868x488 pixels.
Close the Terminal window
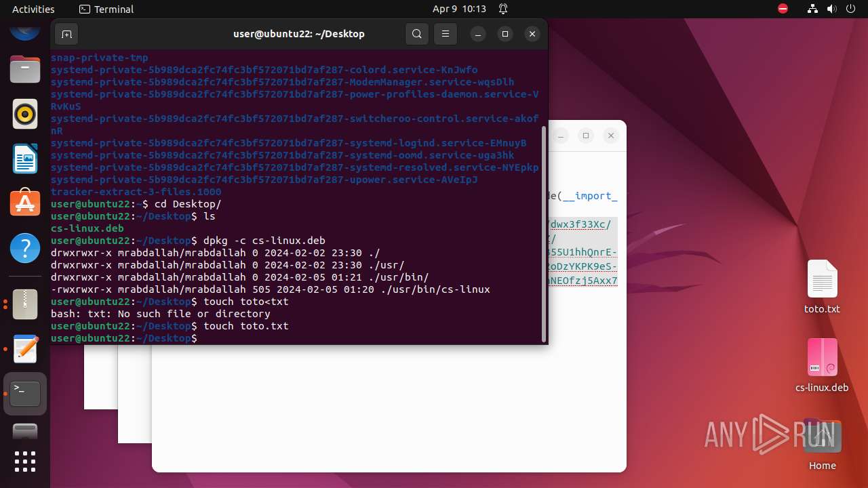(532, 34)
